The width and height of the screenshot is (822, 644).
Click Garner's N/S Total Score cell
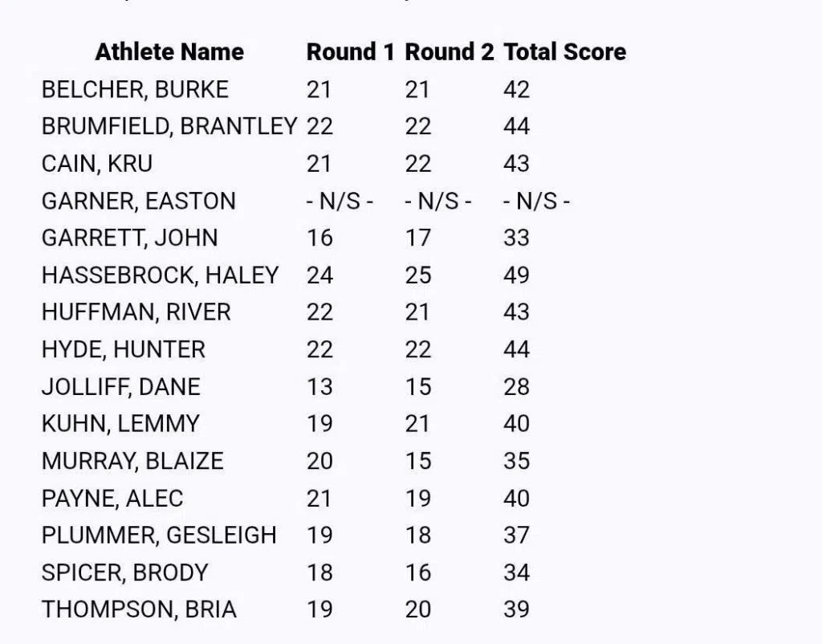click(536, 201)
